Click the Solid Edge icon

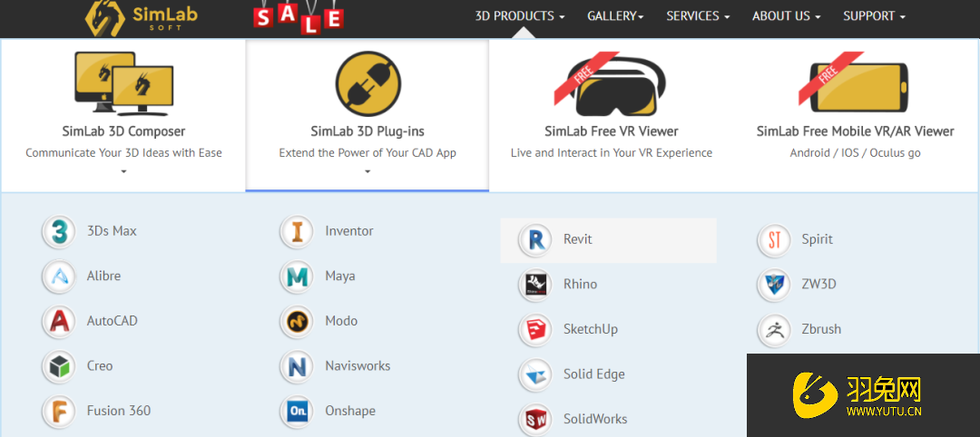click(535, 374)
